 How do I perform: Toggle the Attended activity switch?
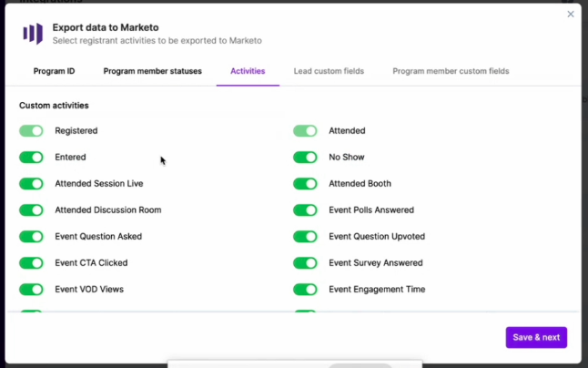click(x=305, y=131)
